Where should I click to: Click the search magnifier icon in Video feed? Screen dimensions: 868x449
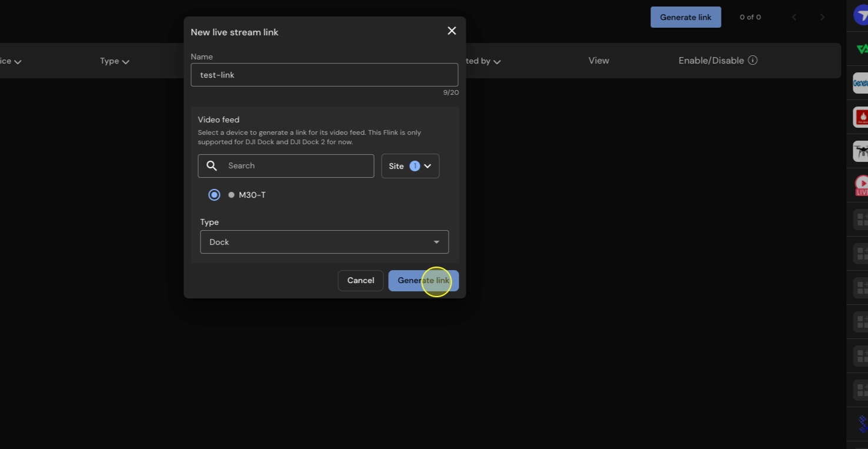tap(212, 166)
